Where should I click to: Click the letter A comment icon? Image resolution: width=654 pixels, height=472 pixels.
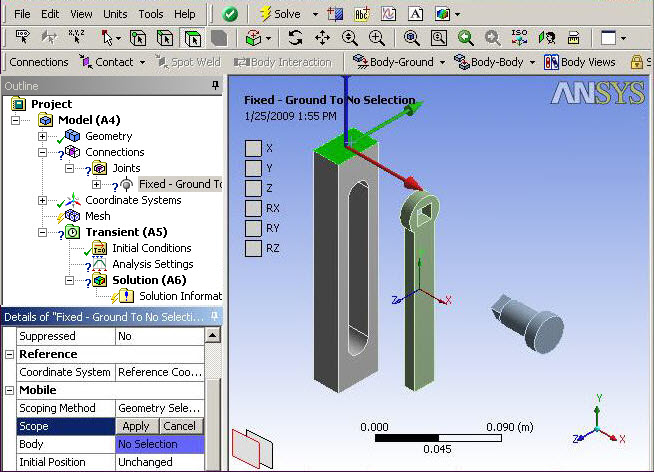[415, 15]
